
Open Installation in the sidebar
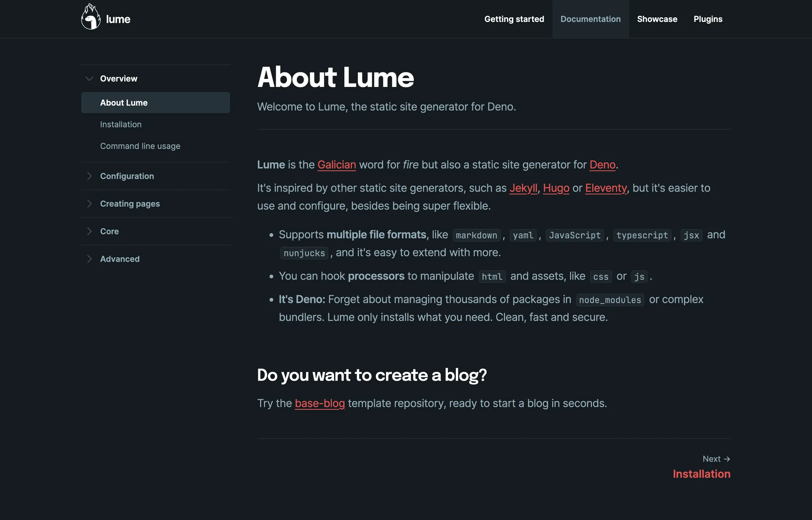coord(121,124)
